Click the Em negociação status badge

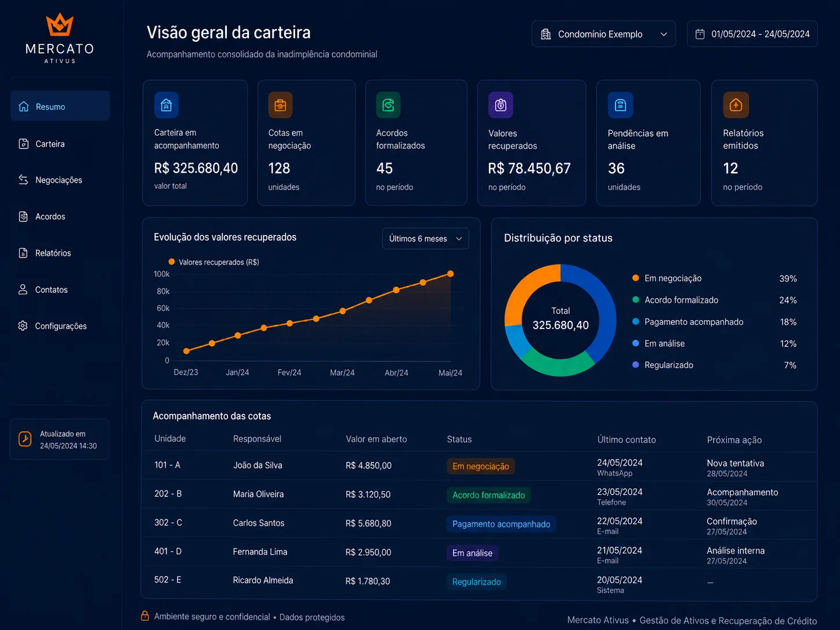(x=480, y=466)
